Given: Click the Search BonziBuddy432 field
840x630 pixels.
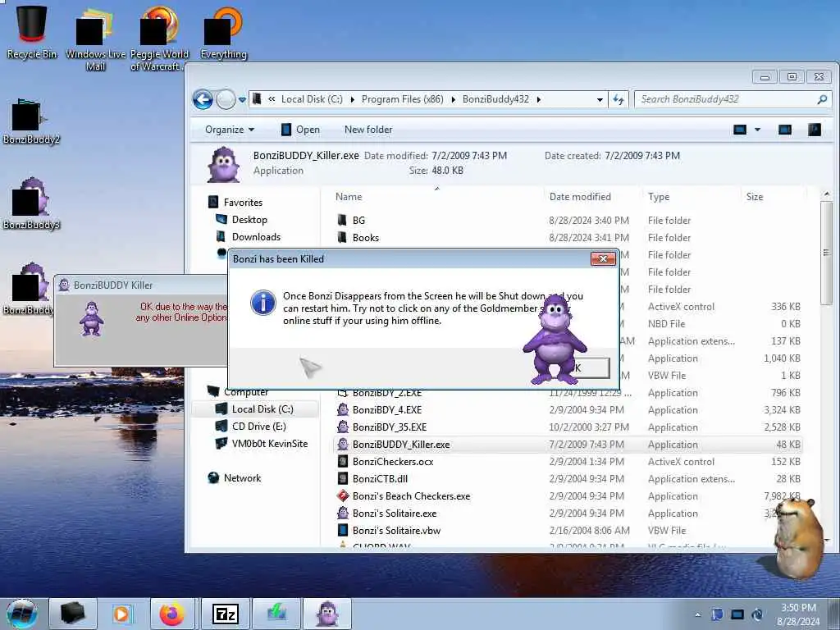Looking at the screenshot, I should click(x=732, y=99).
